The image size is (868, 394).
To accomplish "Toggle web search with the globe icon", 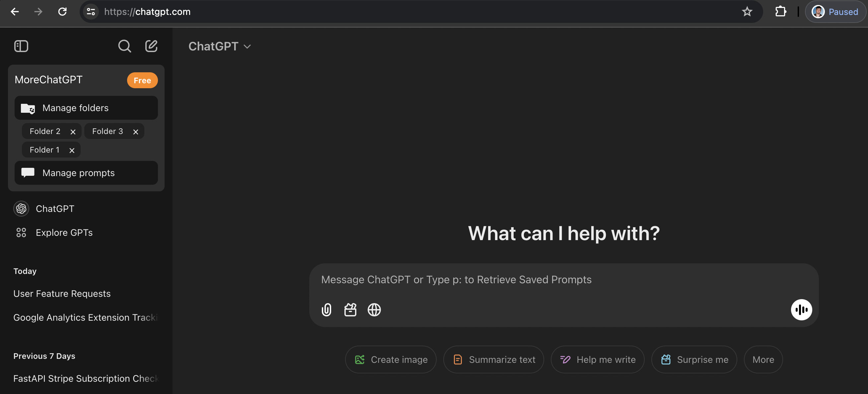I will coord(374,310).
